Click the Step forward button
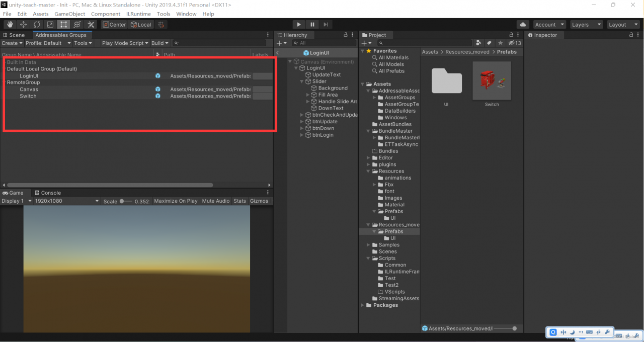 [x=326, y=25]
